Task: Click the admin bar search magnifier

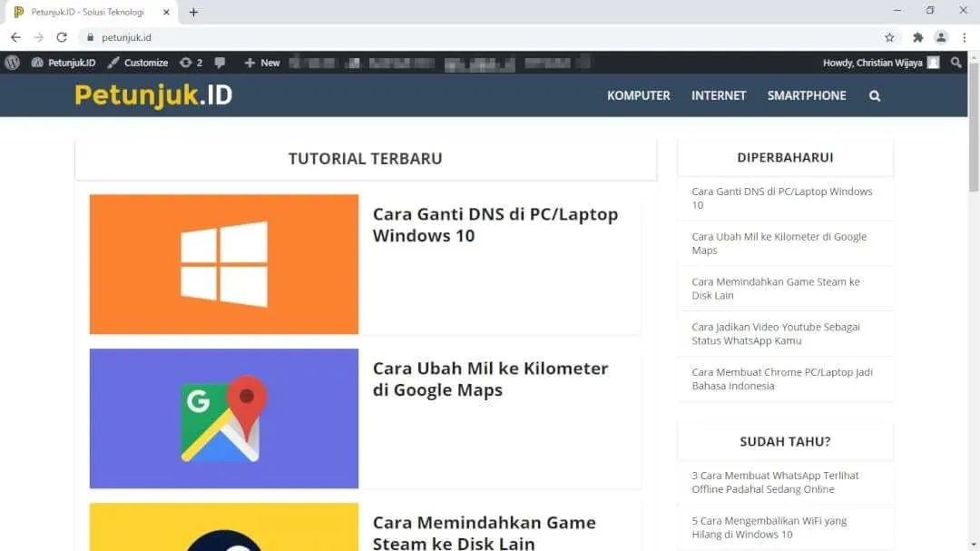Action: 955,63
